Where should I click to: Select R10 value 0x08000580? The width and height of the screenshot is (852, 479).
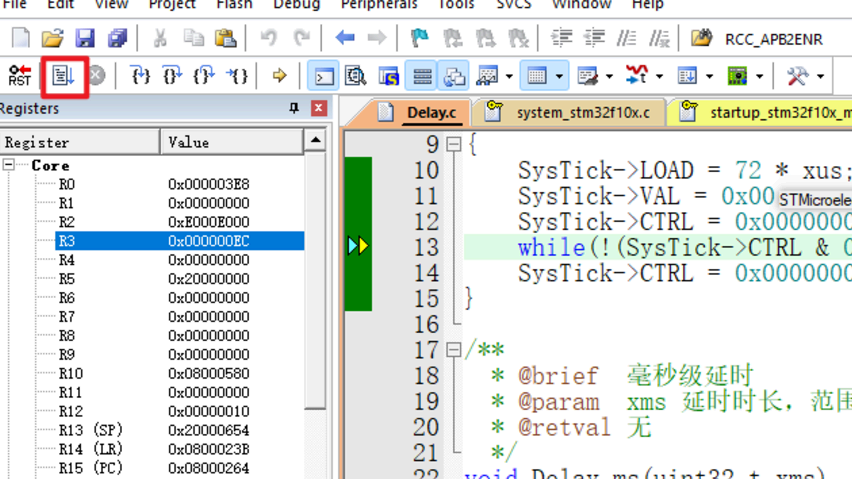209,374
